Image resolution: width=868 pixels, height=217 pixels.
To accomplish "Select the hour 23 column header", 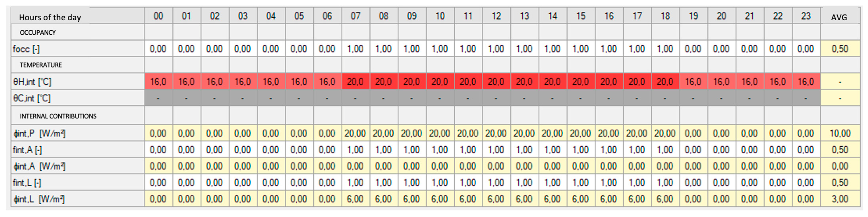I will 806,16.
